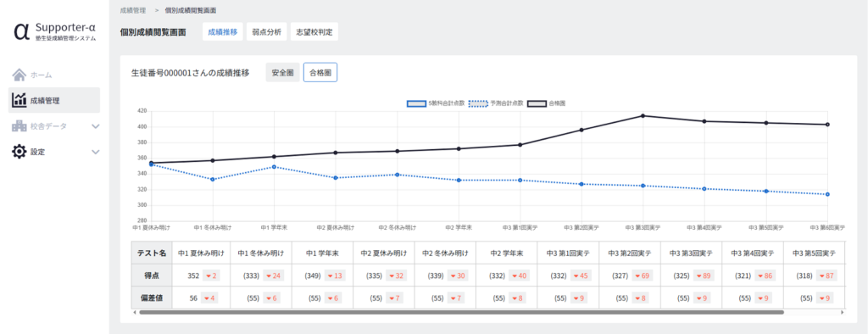868x334 pixels.
Task: Click the 得点 value 352
Action: 193,276
